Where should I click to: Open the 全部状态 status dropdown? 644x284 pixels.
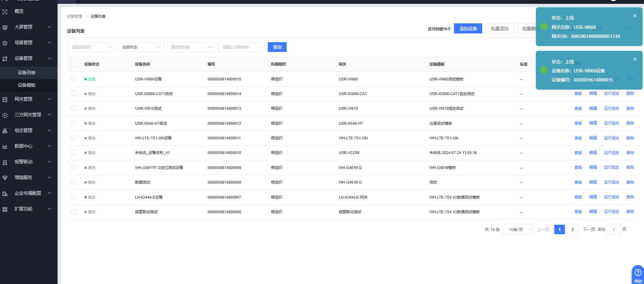click(141, 47)
